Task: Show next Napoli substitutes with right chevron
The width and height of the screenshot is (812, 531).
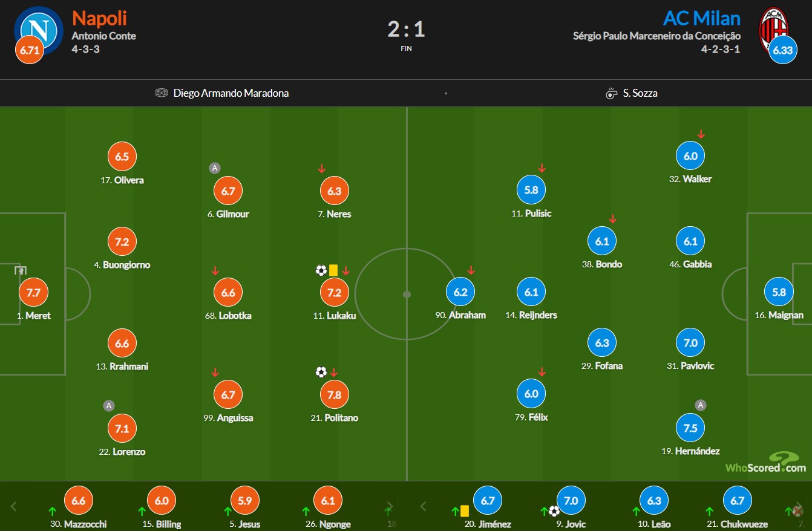Action: coord(390,506)
